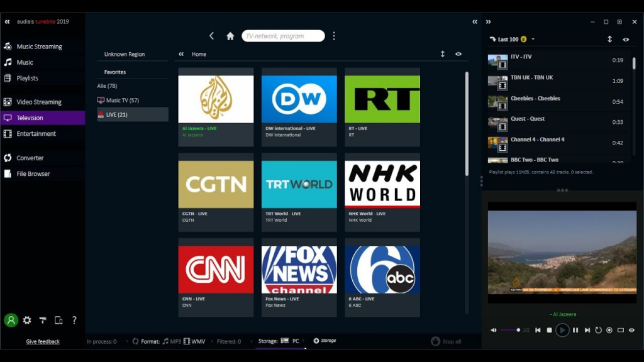This screenshot has height=362, width=644.
Task: Click the Format conversion icon in status bar
Action: click(x=135, y=341)
